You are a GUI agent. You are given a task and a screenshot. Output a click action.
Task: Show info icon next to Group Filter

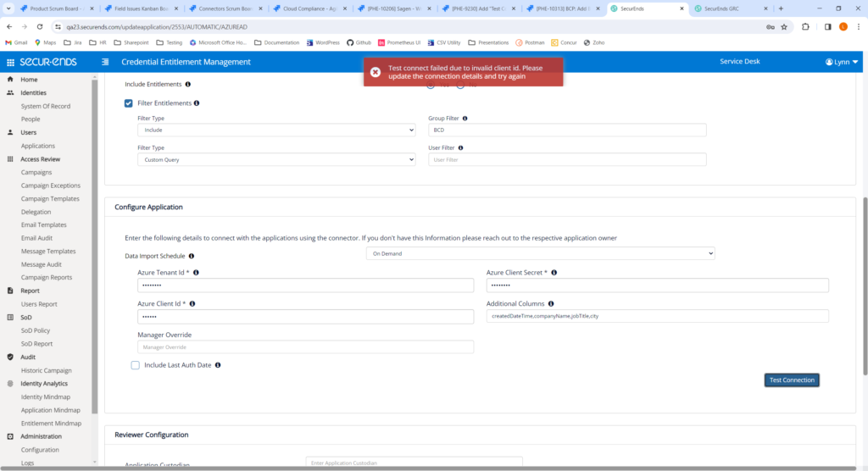(x=465, y=119)
